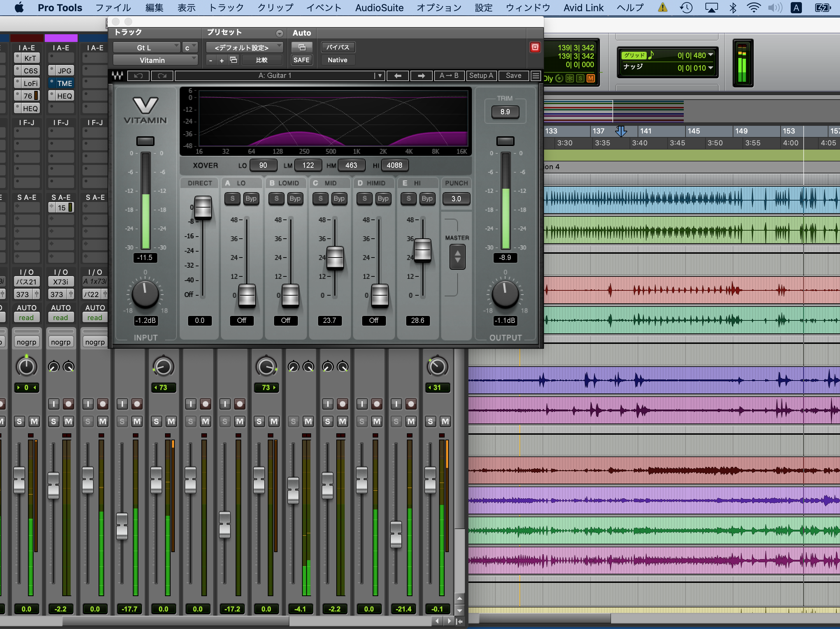Expand the <デフォルト設定> preset dropdown
This screenshot has height=629, width=840.
pyautogui.click(x=245, y=48)
